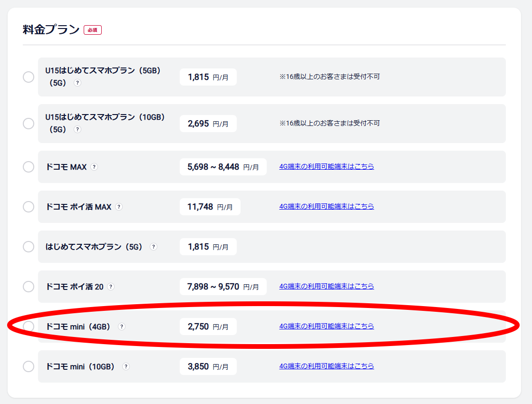The width and height of the screenshot is (532, 404).
Task: Open 4G端末 link in ドコモ ポイ活 20 row
Action: [327, 286]
